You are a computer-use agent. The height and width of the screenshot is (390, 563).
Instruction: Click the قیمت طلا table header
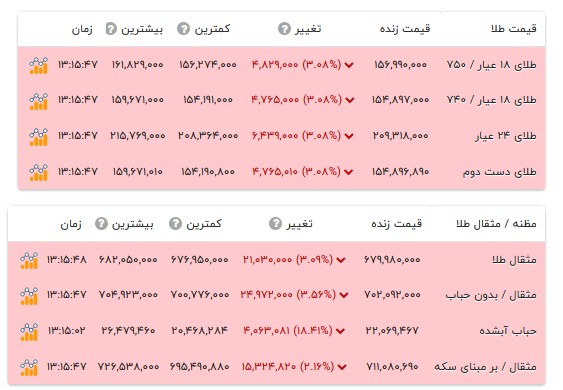click(x=514, y=28)
